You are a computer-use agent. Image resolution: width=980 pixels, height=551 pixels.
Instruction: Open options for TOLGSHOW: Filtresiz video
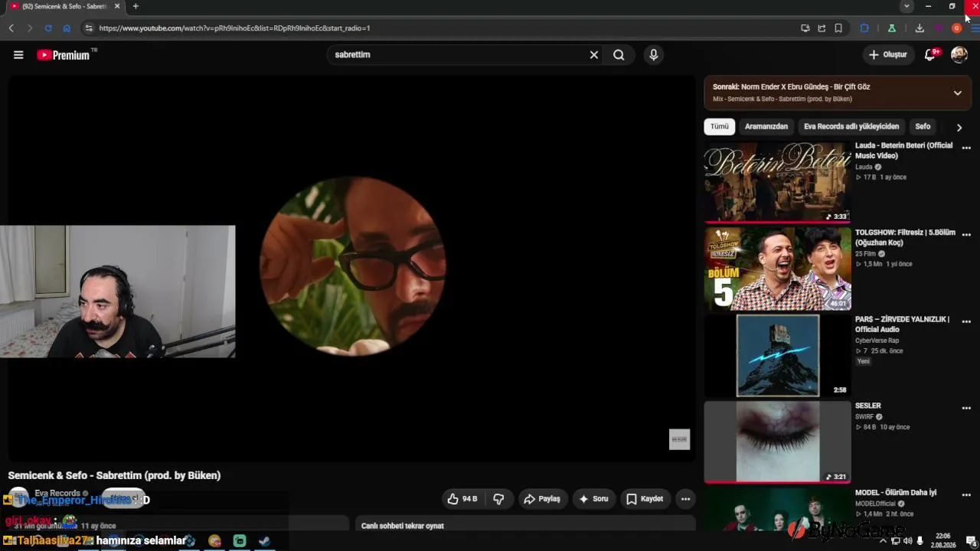click(966, 235)
